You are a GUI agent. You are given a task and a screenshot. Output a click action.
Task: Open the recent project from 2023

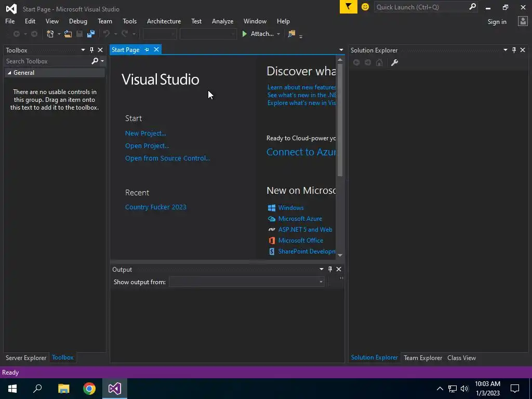(x=156, y=207)
